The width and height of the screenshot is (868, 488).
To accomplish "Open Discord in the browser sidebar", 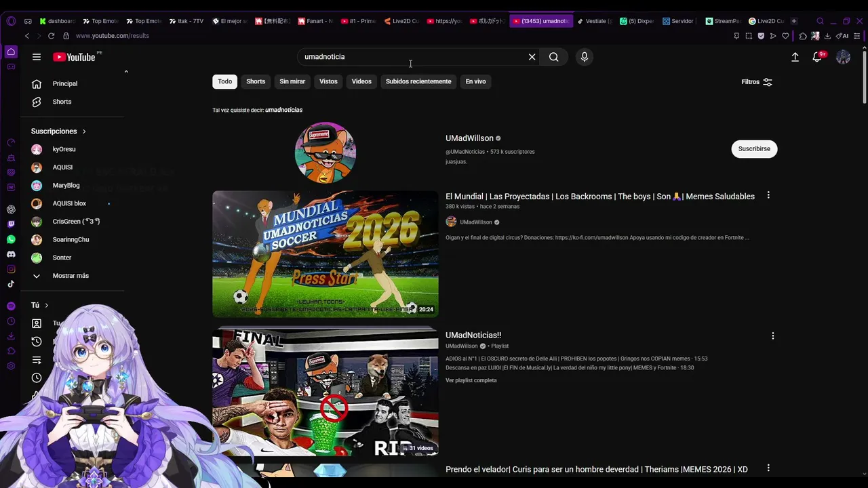I will pyautogui.click(x=11, y=254).
